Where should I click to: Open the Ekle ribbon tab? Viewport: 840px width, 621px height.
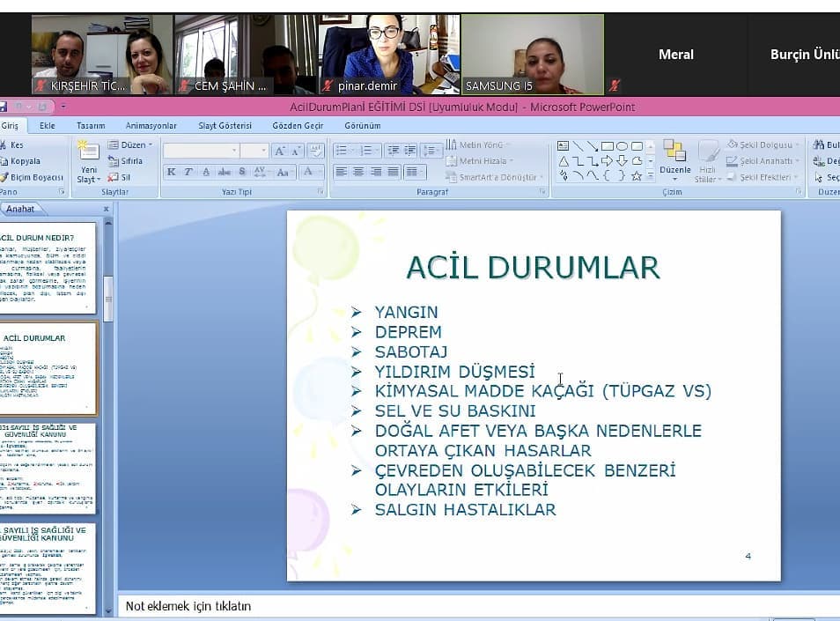point(47,126)
